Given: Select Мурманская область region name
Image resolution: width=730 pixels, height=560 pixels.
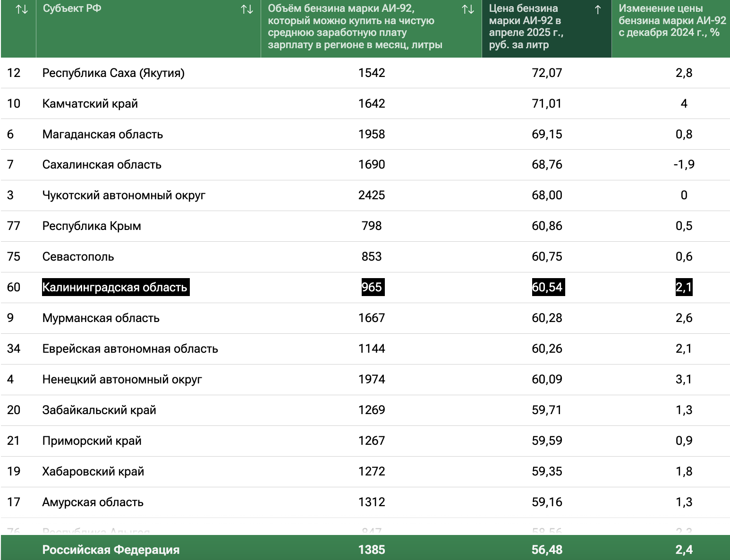Looking at the screenshot, I should pos(101,318).
